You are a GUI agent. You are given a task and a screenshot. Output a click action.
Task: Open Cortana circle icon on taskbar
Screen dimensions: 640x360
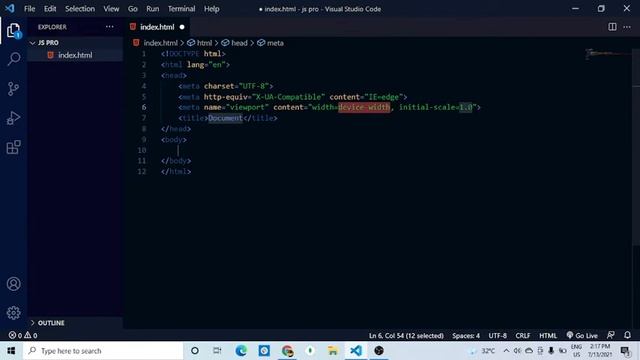point(195,351)
